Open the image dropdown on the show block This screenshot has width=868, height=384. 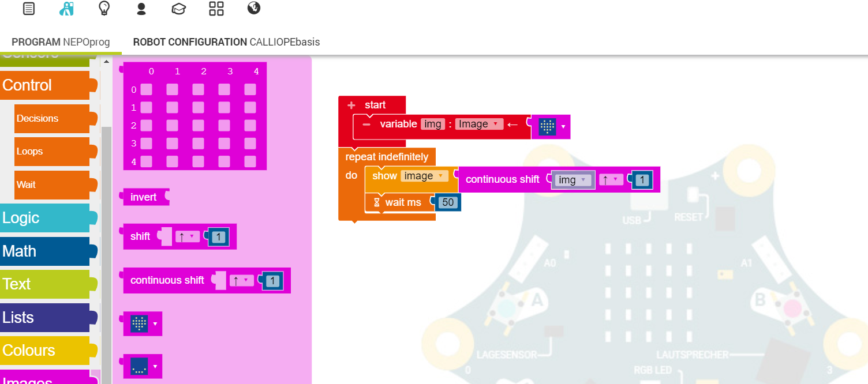coord(425,176)
